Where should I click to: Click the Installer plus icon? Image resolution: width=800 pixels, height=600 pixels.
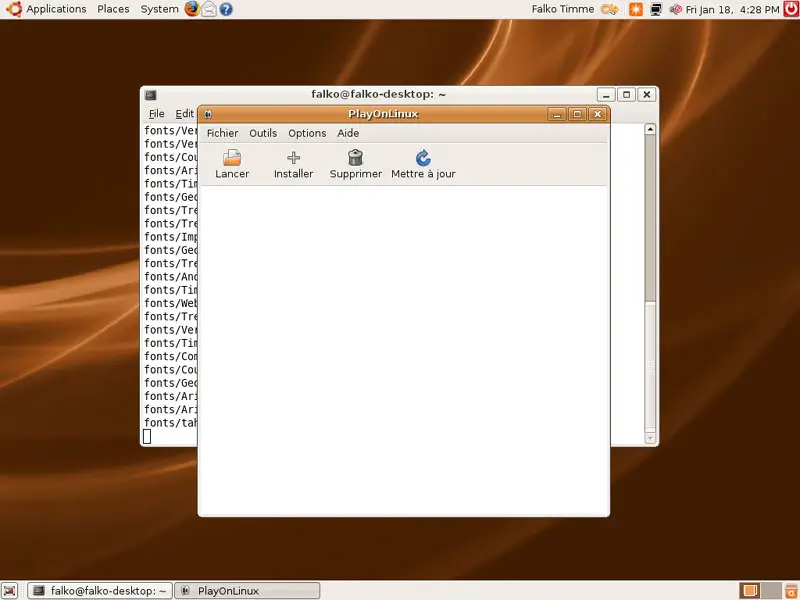pyautogui.click(x=293, y=158)
